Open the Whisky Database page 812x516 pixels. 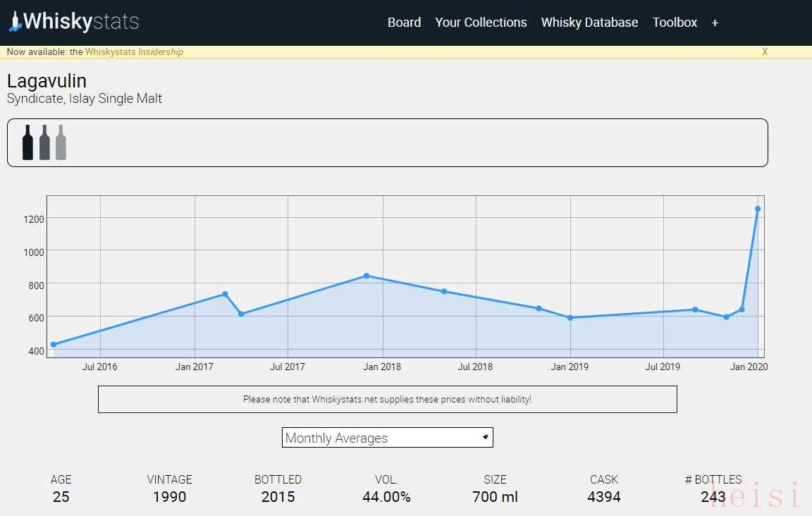pos(589,23)
